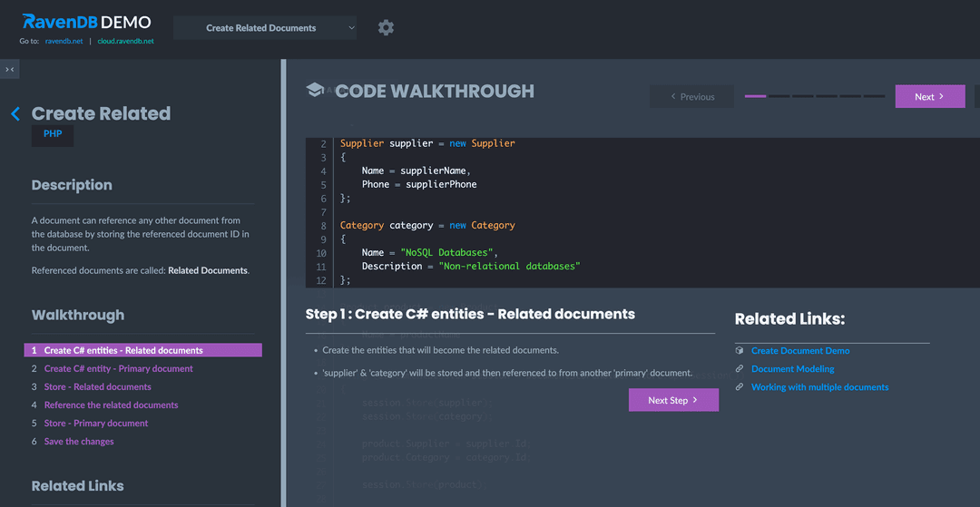The height and width of the screenshot is (507, 980).
Task: Select step 4 Reference the related documents
Action: tap(112, 405)
